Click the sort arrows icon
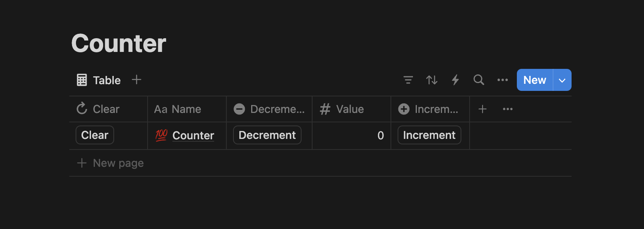Screen dimensions: 644x229 point(432,80)
